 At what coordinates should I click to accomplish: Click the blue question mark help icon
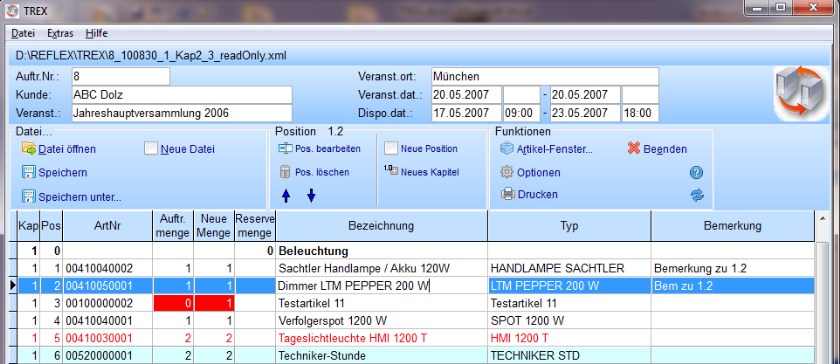point(696,173)
